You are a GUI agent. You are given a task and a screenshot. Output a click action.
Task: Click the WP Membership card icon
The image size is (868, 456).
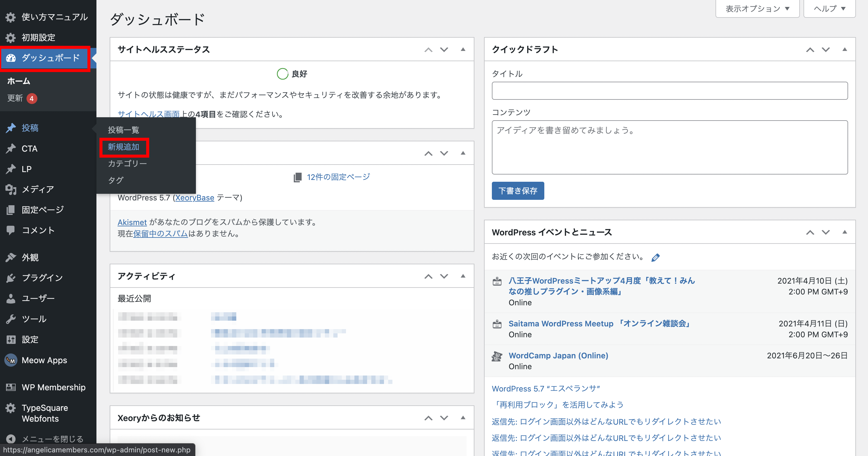click(x=11, y=388)
